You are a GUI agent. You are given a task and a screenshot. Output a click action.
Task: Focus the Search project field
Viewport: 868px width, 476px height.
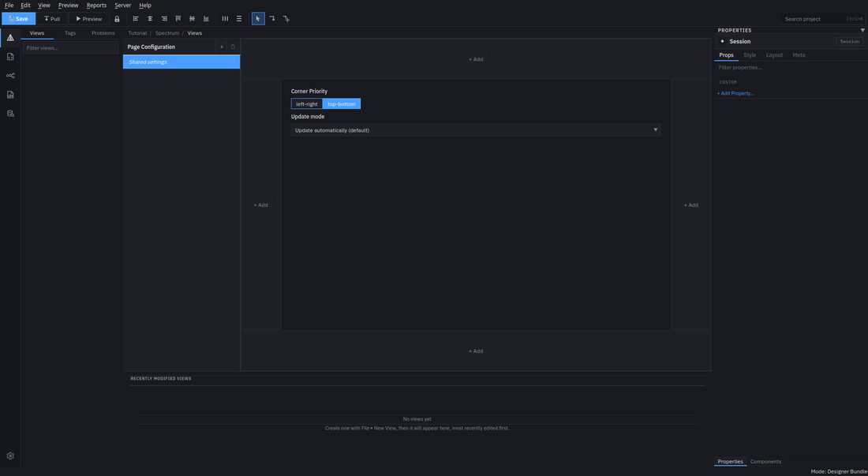pos(822,19)
